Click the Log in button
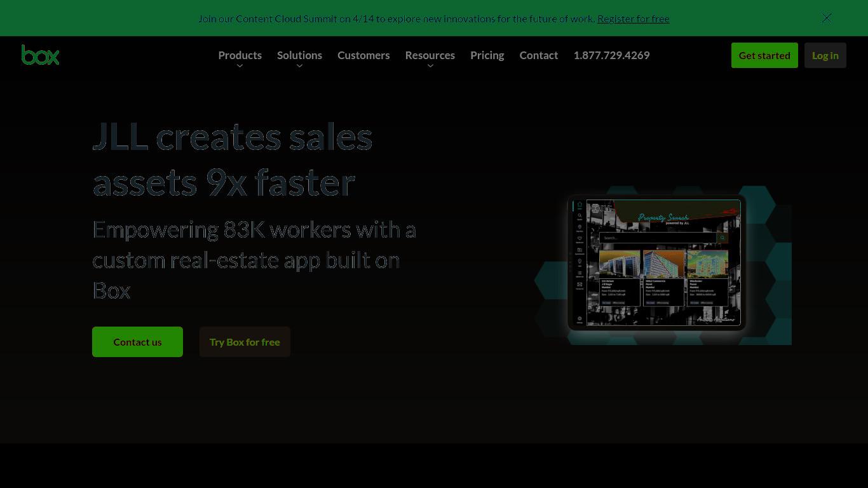This screenshot has width=868, height=488. click(x=825, y=55)
